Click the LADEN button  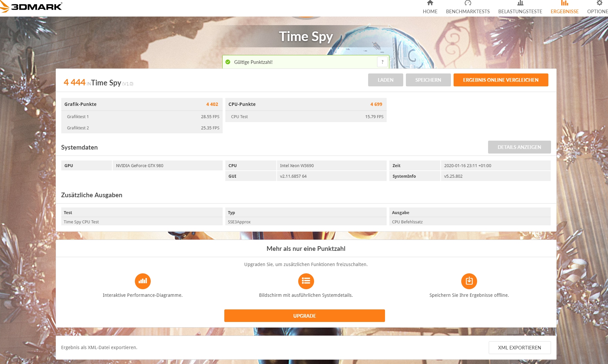(386, 80)
